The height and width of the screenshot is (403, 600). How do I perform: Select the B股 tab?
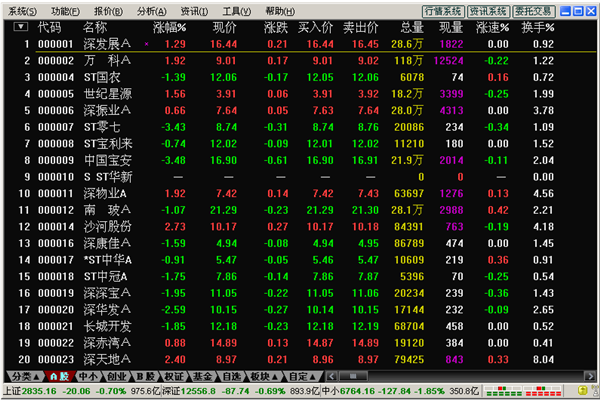[145, 377]
